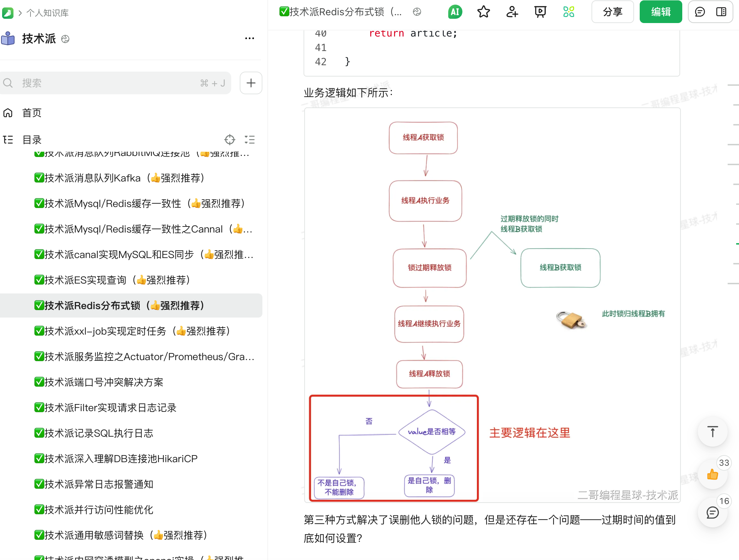Click the search magnifier icon
The height and width of the screenshot is (560, 739).
pyautogui.click(x=8, y=83)
